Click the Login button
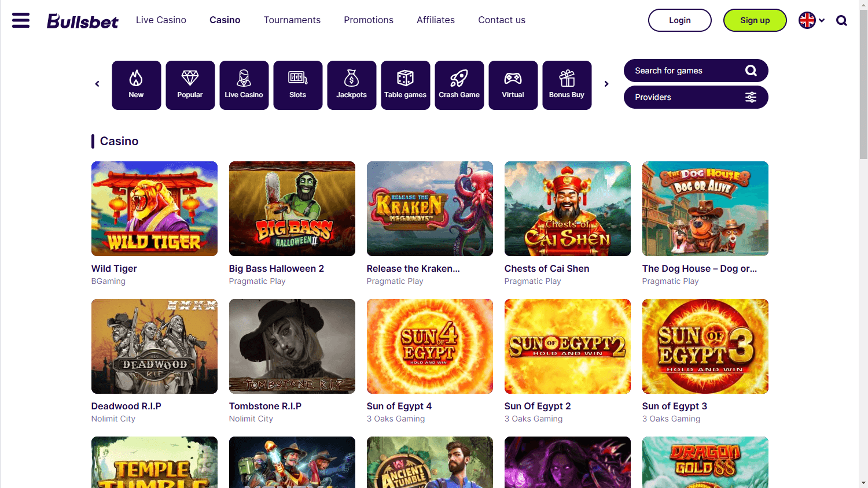The width and height of the screenshot is (868, 488). [x=680, y=20]
